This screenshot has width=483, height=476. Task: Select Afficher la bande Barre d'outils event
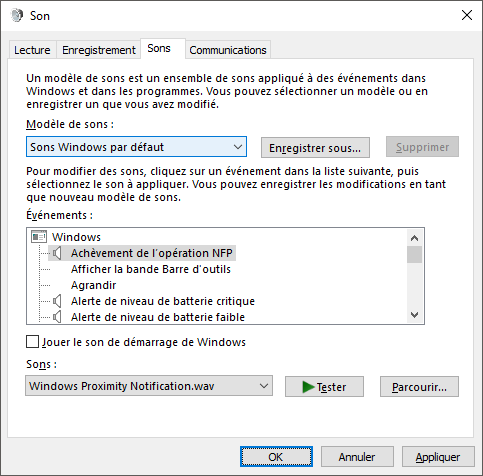pyautogui.click(x=151, y=269)
